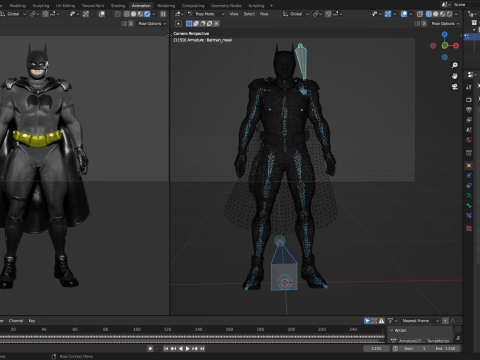Play the animation in reverse
480x360 pixels.
pos(181,348)
